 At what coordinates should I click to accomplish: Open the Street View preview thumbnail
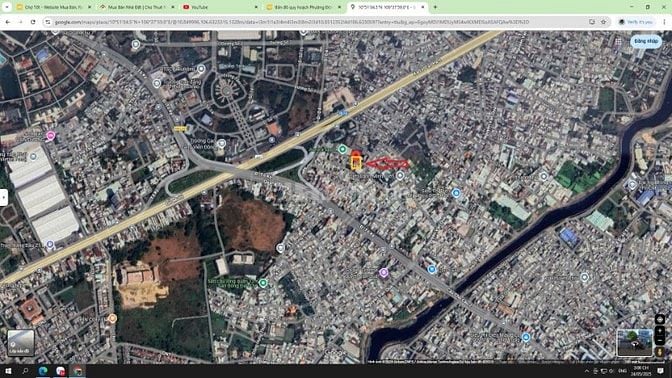coord(635,343)
